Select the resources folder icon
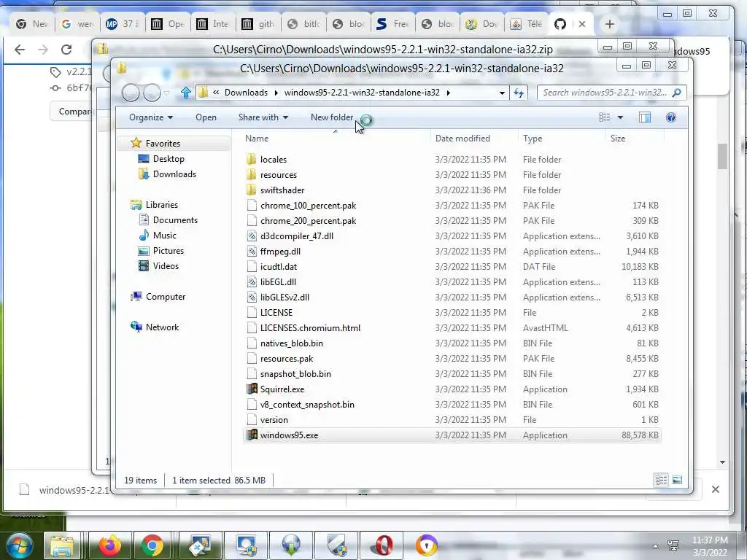 pyautogui.click(x=252, y=174)
